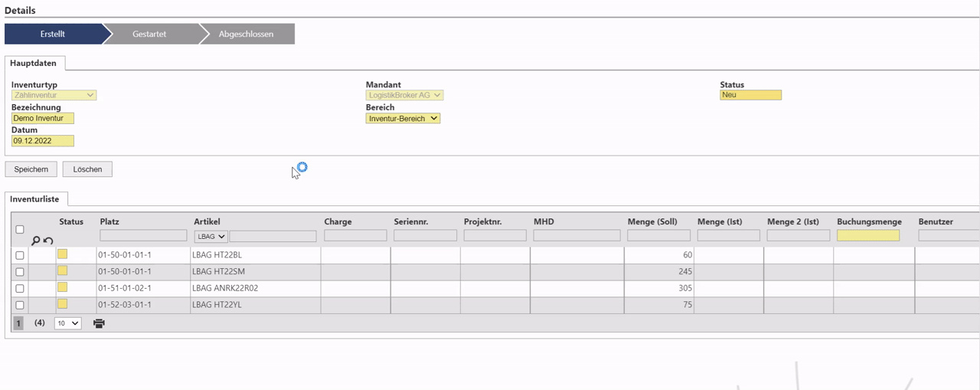Check the row checkbox for LBAG HT22YL
Image resolution: width=980 pixels, height=390 pixels.
pos(20,306)
